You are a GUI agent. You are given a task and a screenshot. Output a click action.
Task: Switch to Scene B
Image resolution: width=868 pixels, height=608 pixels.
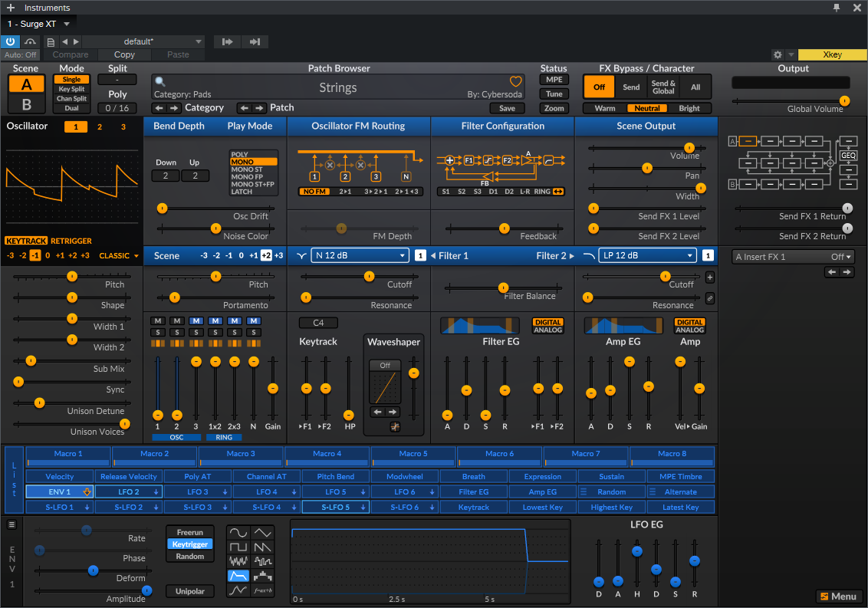pos(27,104)
